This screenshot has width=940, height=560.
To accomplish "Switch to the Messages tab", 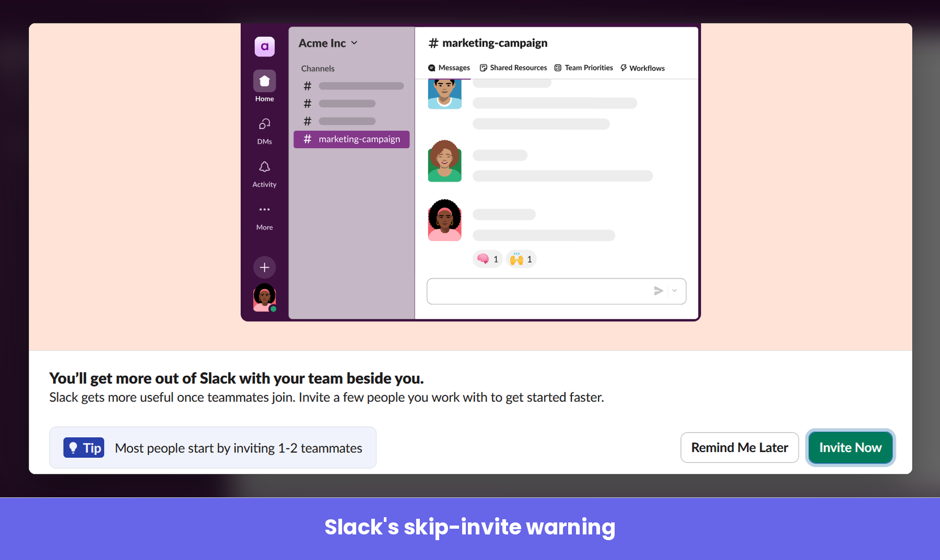I will click(449, 68).
